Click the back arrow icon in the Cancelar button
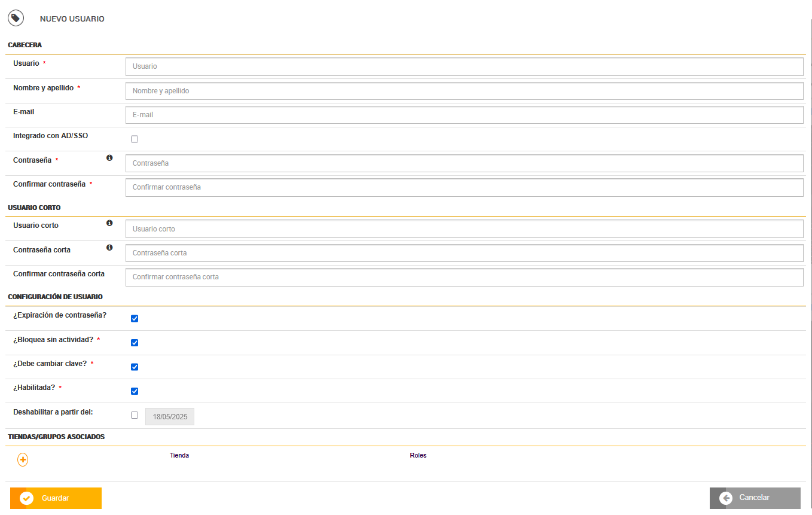The height and width of the screenshot is (515, 812). pyautogui.click(x=726, y=498)
